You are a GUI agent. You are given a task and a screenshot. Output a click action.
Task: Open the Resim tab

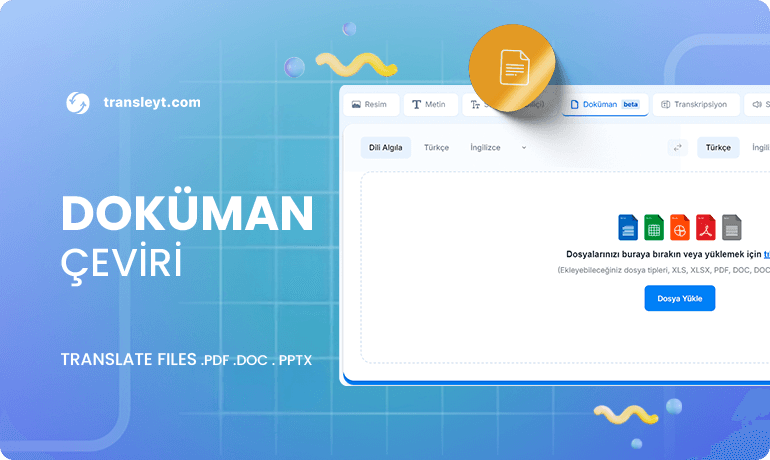tap(370, 104)
